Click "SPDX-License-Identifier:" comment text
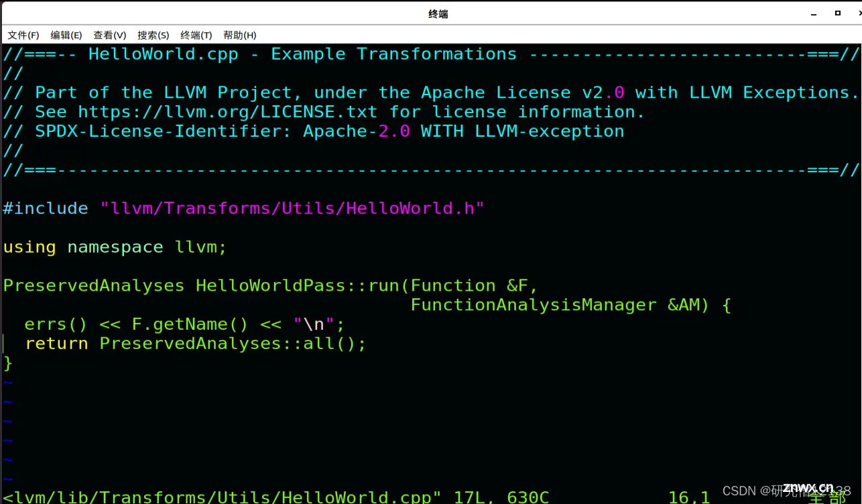Image resolution: width=862 pixels, height=504 pixels. (164, 131)
